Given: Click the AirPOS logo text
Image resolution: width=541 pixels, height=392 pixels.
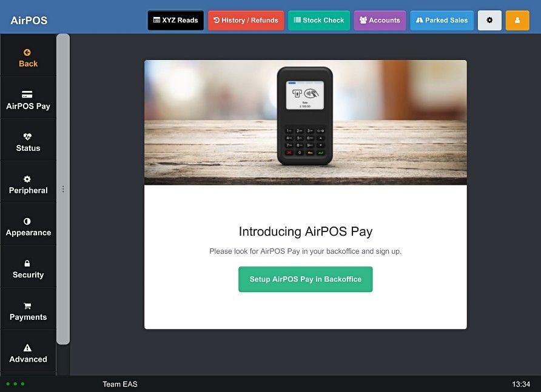Looking at the screenshot, I should (x=29, y=21).
